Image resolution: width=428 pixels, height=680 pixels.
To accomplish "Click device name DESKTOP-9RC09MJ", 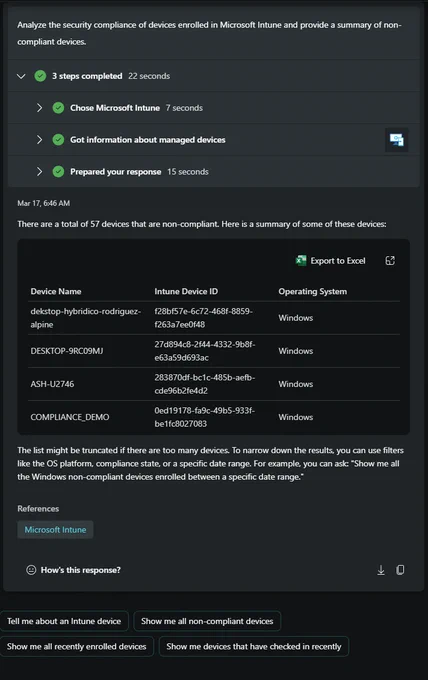I will 67,351.
